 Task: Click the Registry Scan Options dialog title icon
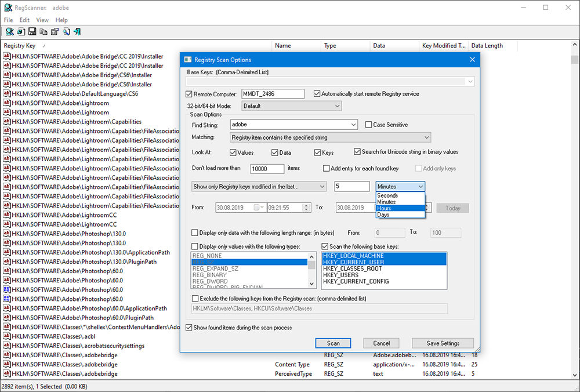tap(188, 60)
